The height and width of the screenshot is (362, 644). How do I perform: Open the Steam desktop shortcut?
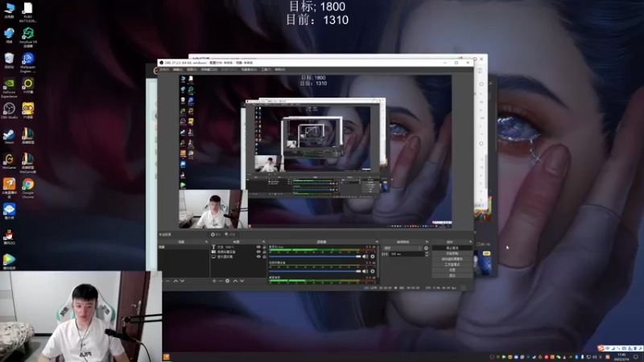click(9, 136)
